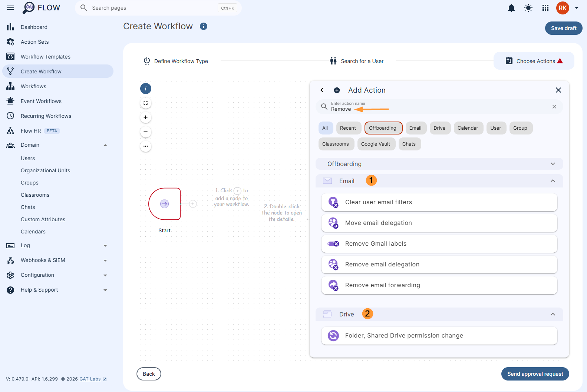The image size is (587, 392).
Task: Click the Create Workflow info icon
Action: pyautogui.click(x=204, y=26)
